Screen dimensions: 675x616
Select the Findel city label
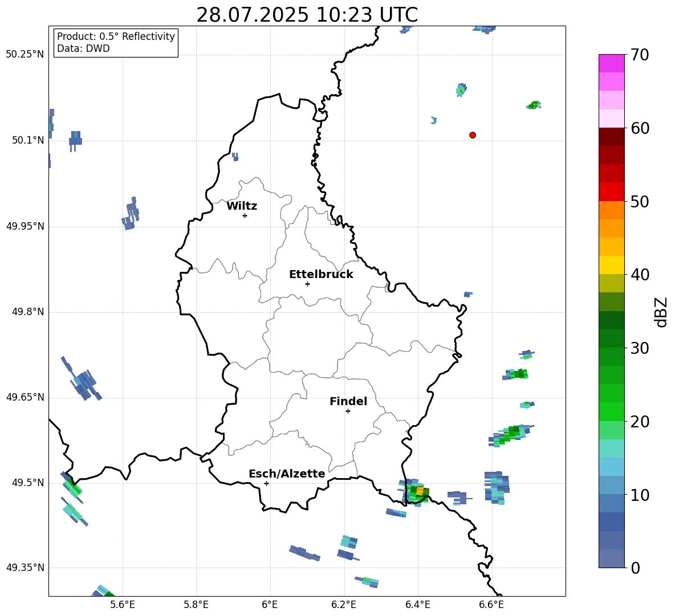point(348,401)
